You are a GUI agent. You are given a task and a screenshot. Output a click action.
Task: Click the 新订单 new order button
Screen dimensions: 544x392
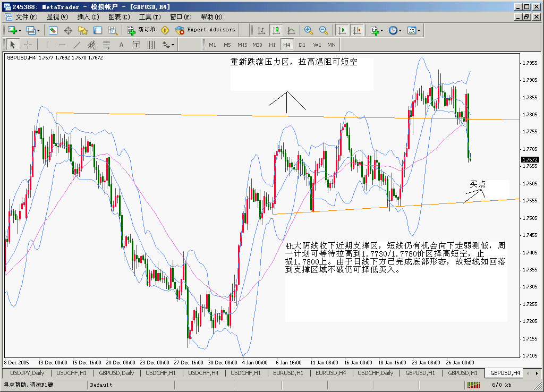pos(141,30)
